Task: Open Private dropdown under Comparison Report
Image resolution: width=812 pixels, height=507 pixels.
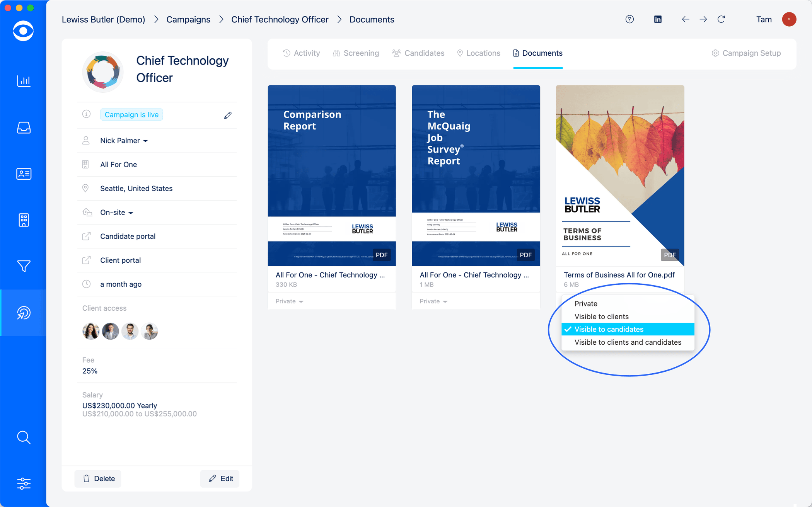Action: click(289, 301)
